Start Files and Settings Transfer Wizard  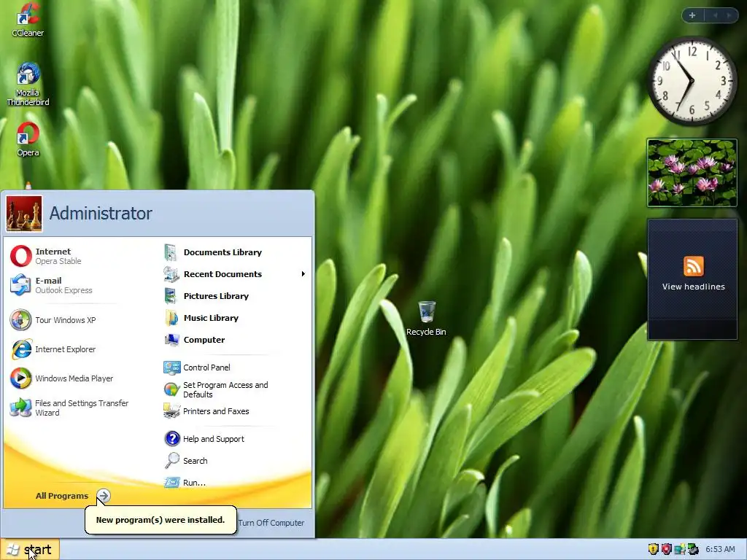click(69, 408)
